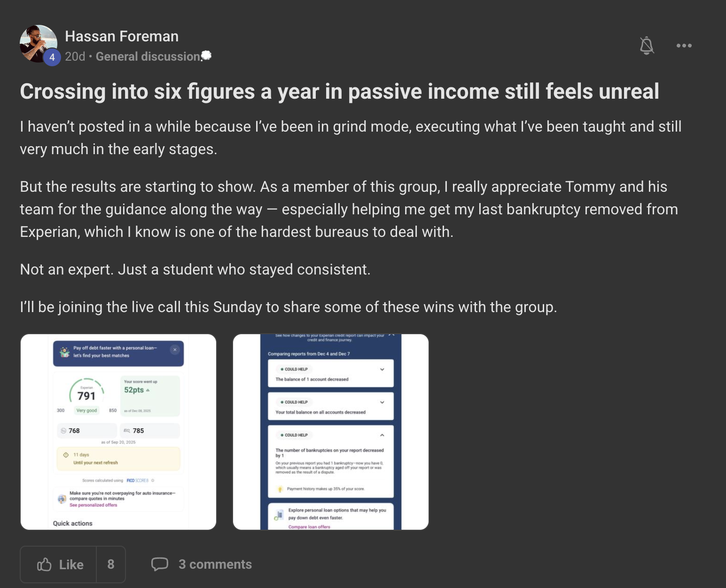This screenshot has height=588, width=726.
Task: Close the personal loan banner in screenshot
Action: coord(175,350)
